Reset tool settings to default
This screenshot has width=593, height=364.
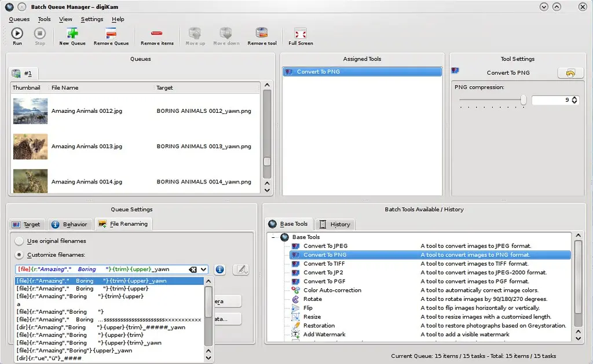click(x=570, y=73)
